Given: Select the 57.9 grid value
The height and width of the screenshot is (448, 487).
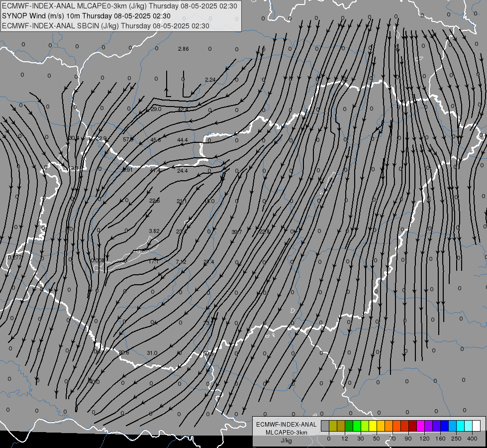Looking at the screenshot, I should (128, 139).
